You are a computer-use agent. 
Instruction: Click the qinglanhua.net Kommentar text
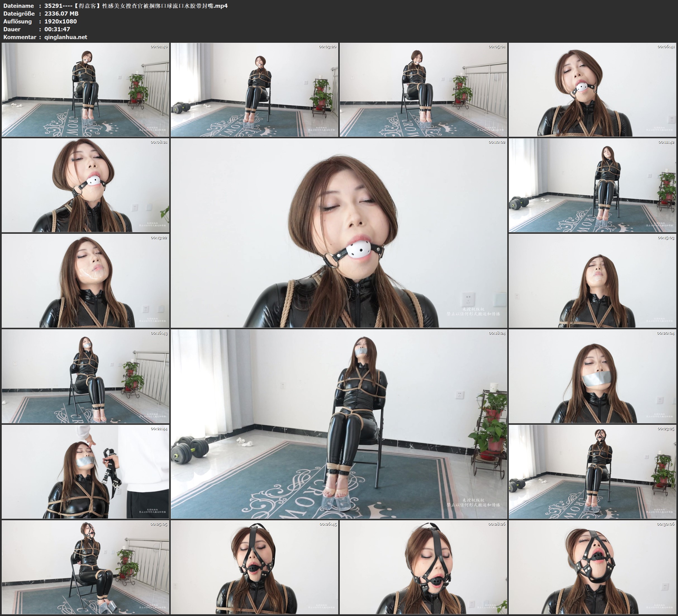(66, 37)
